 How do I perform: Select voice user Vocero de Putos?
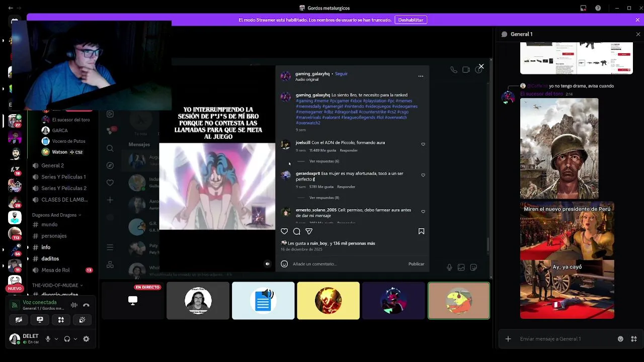pyautogui.click(x=68, y=141)
